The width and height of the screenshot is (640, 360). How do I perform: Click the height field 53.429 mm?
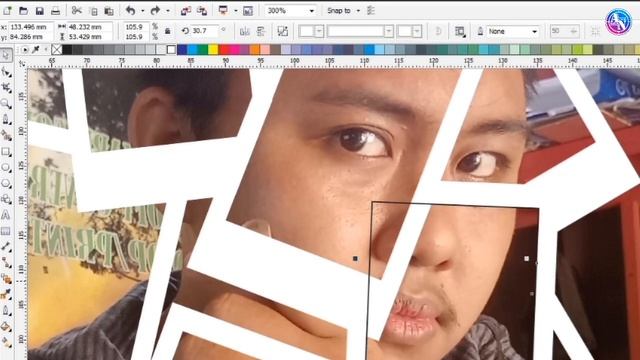(x=89, y=36)
